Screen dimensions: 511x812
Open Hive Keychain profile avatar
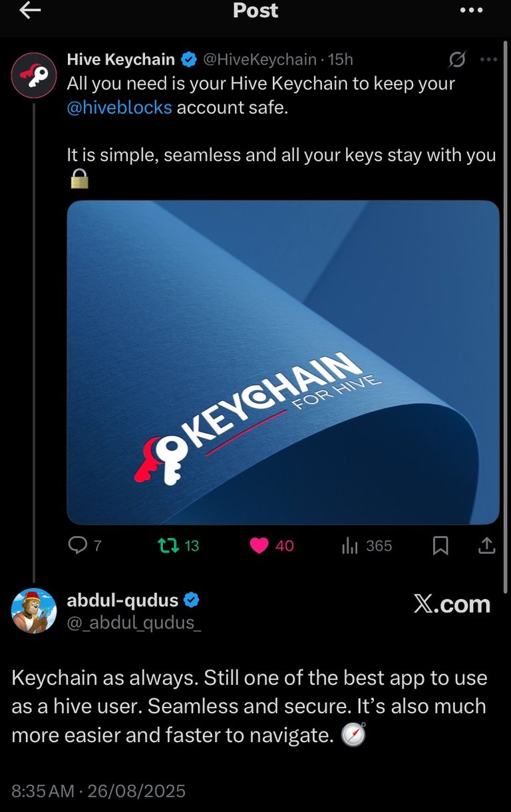(33, 74)
